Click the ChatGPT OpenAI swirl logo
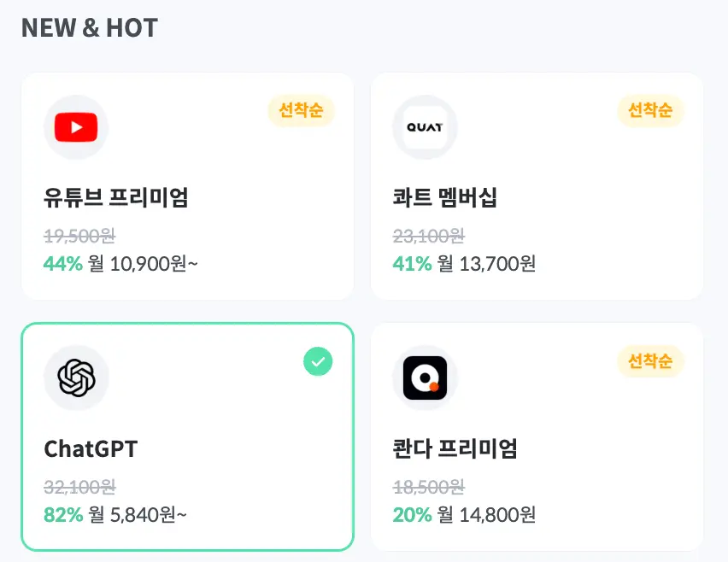This screenshot has height=562, width=728. coord(75,378)
